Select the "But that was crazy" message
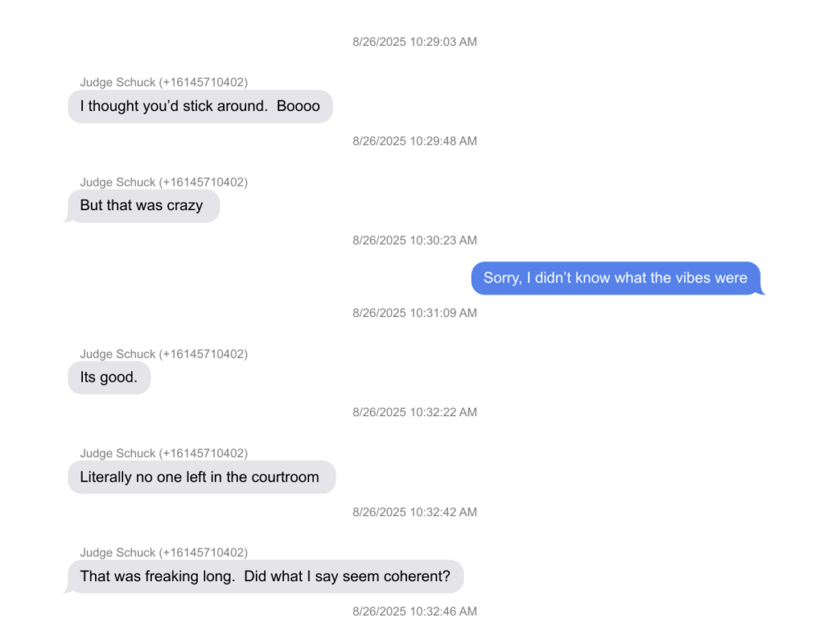The width and height of the screenshot is (840, 623). pyautogui.click(x=142, y=206)
